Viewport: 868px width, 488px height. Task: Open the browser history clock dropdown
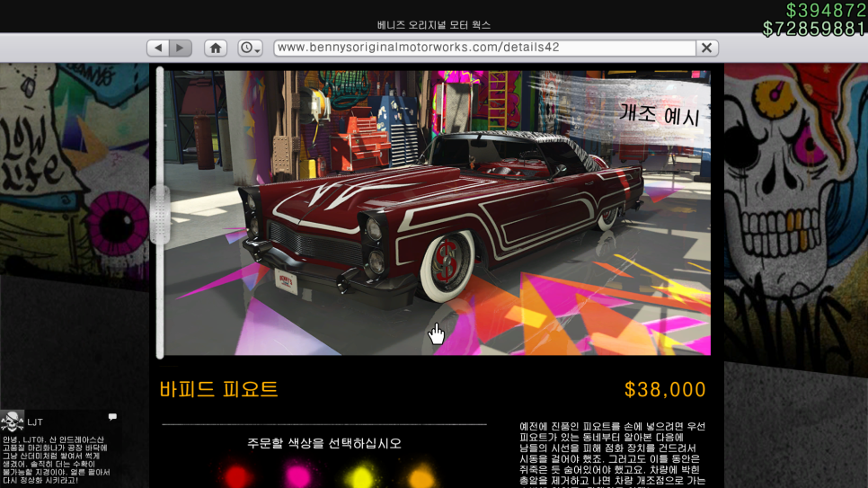[x=250, y=48]
